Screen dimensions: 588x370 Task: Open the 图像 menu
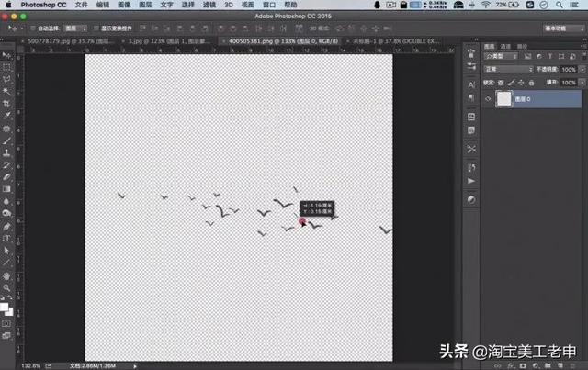tap(124, 5)
